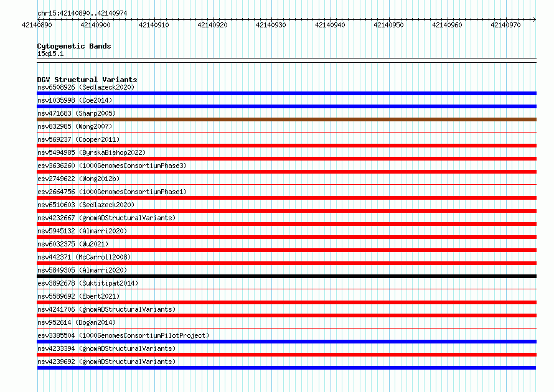Select the red bar under nsv442371 McCarroll2008
The height and width of the screenshot is (392, 554).
click(x=286, y=263)
